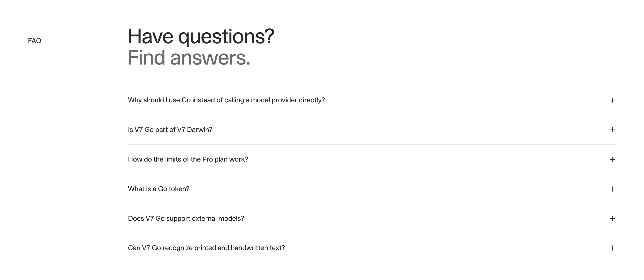
Task: Expand the 'Is V7 Go part of V7 Darwin?' question
Action: (170, 130)
